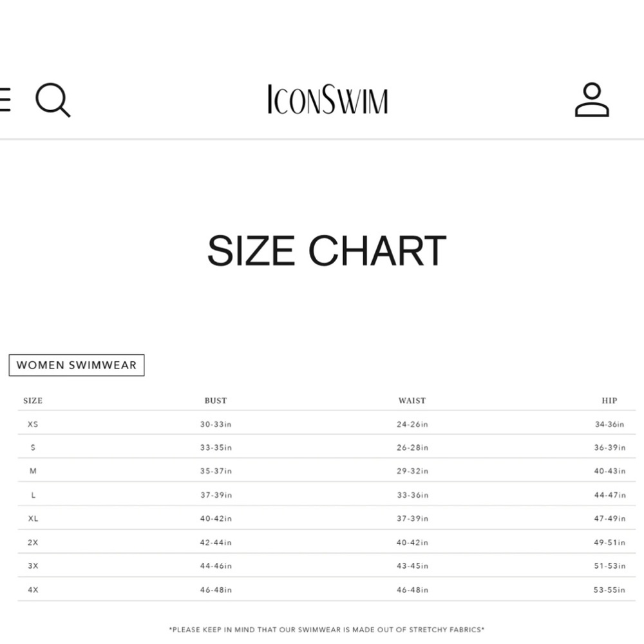Click the HIP column header
This screenshot has height=644, width=644.
click(609, 401)
